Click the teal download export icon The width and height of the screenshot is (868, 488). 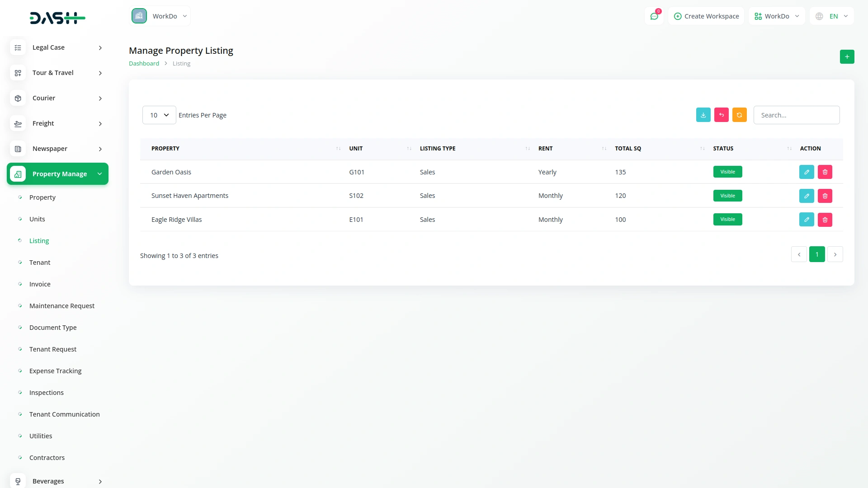pos(703,115)
